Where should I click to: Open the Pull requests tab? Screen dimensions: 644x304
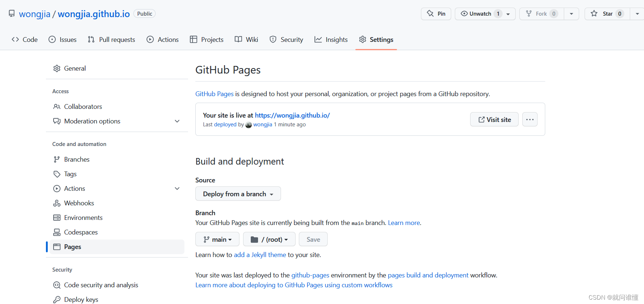(x=112, y=39)
